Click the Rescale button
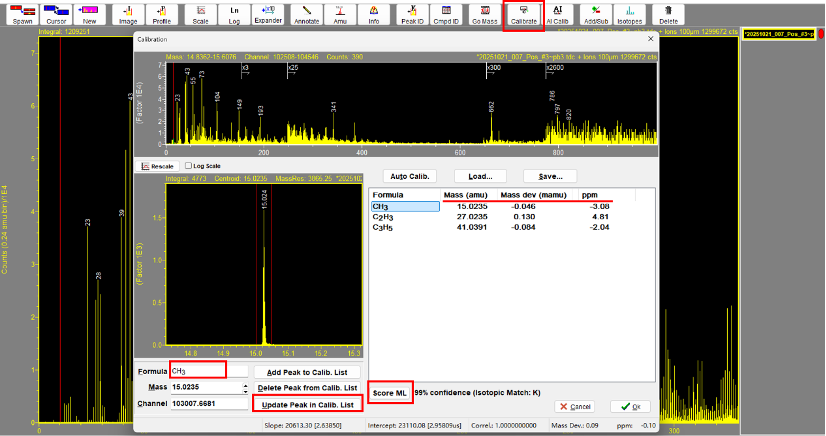The height and width of the screenshot is (436, 826). tap(158, 166)
